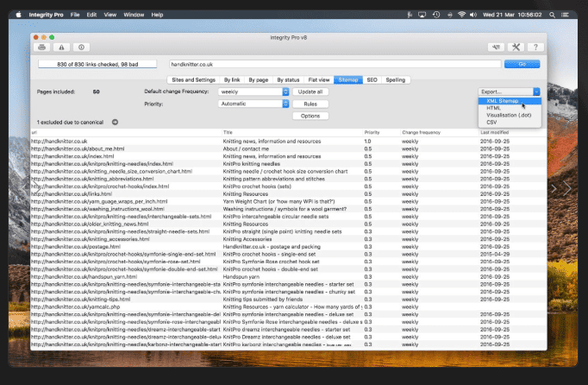
Task: Switch to Sites and Settings tab
Action: click(193, 80)
